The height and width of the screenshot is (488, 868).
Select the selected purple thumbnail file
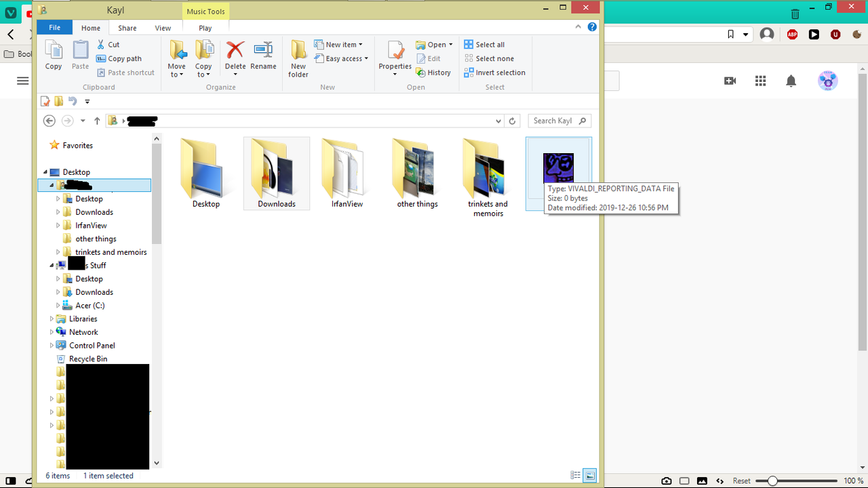click(x=558, y=168)
